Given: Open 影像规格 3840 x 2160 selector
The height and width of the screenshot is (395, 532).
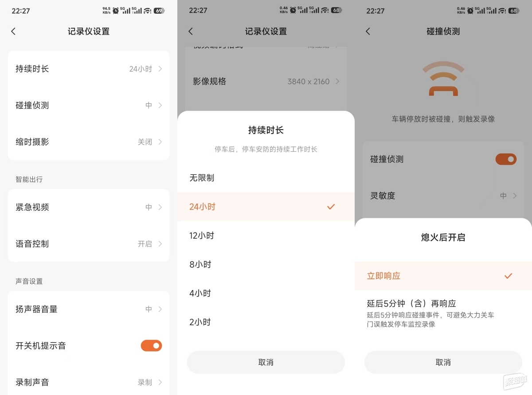Looking at the screenshot, I should click(x=266, y=82).
